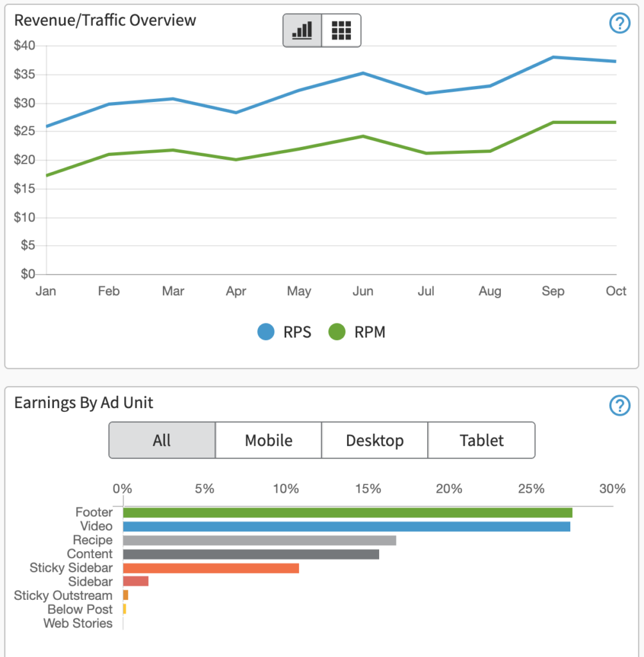Open help for Earnings By Ad Unit
The width and height of the screenshot is (644, 657).
pos(618,405)
